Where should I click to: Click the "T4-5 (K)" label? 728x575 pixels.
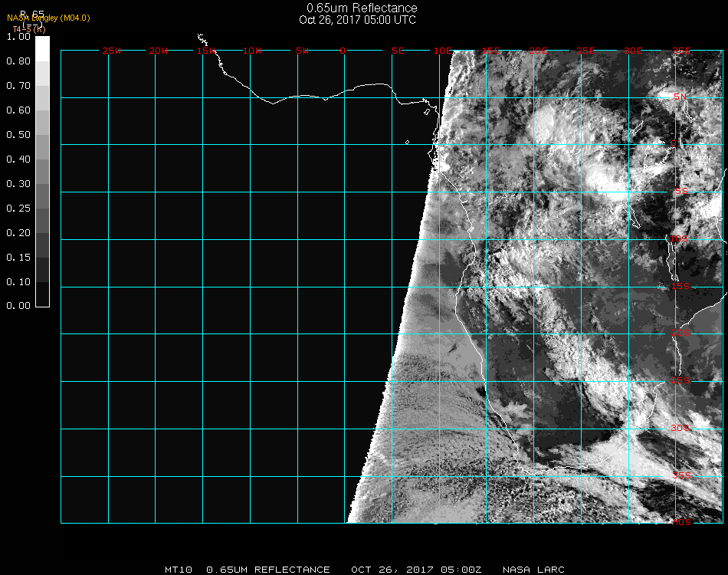[x=29, y=29]
